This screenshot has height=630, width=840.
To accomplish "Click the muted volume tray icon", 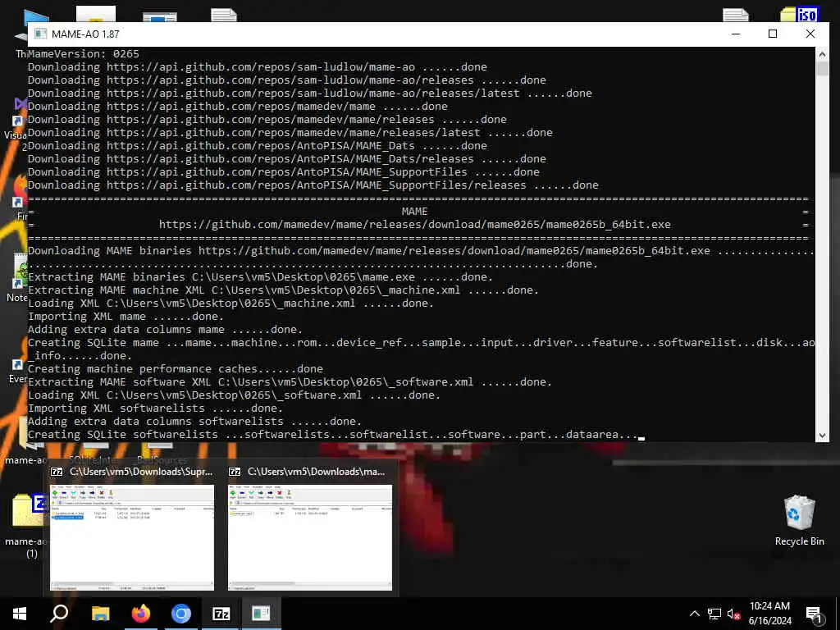I will point(733,614).
